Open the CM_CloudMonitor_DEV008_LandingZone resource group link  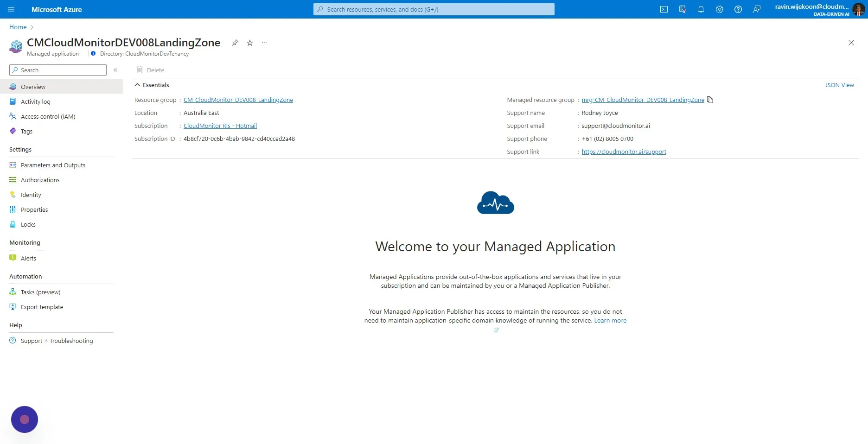point(238,100)
